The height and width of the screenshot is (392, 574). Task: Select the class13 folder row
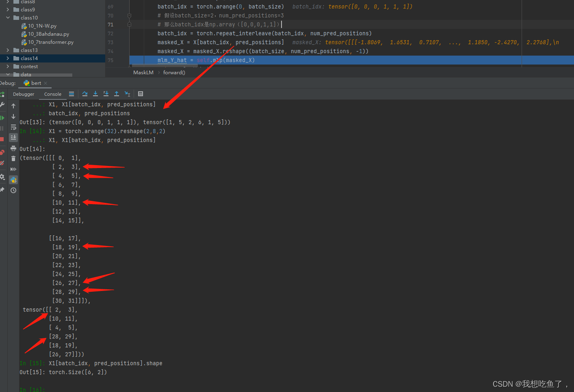[52, 50]
